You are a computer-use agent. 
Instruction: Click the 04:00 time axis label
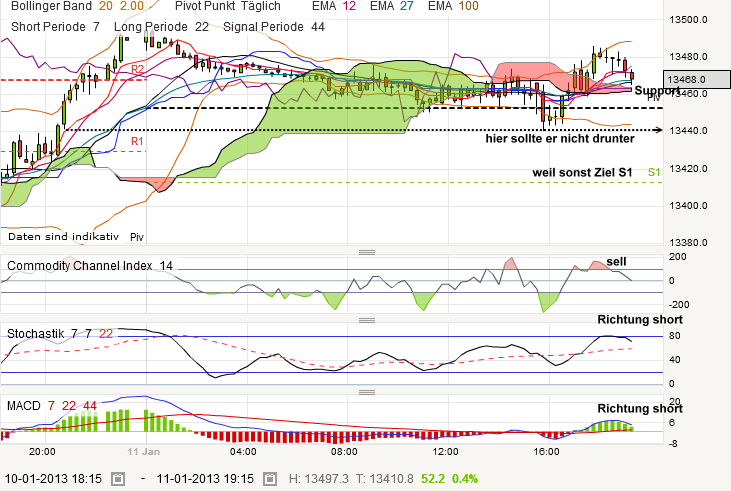pos(243,451)
